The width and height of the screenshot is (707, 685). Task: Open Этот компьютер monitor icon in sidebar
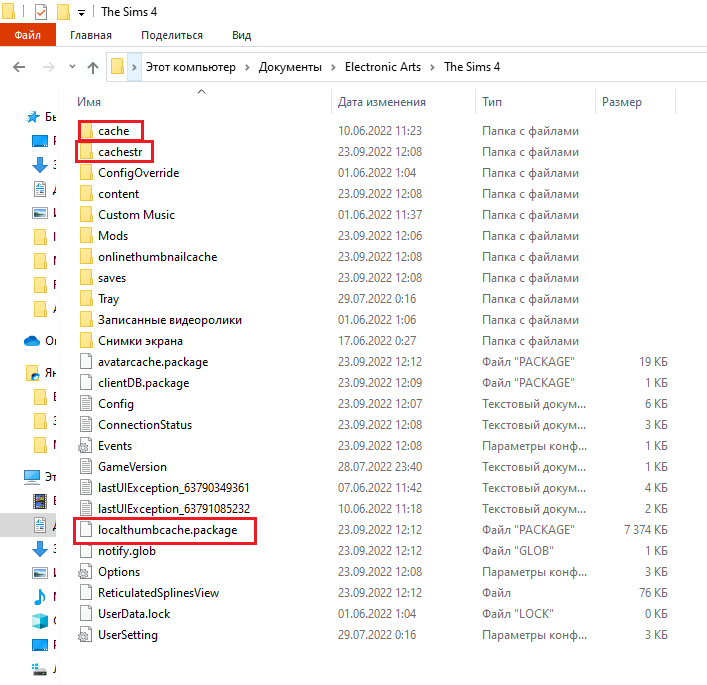point(32,477)
